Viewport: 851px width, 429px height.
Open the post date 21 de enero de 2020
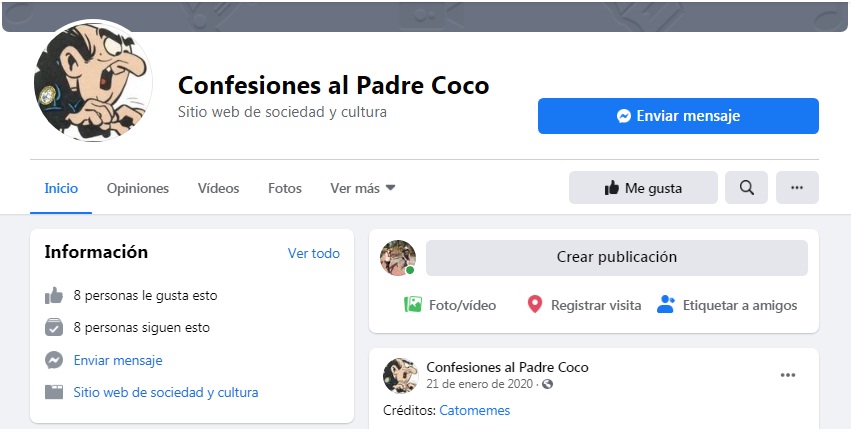click(x=480, y=384)
